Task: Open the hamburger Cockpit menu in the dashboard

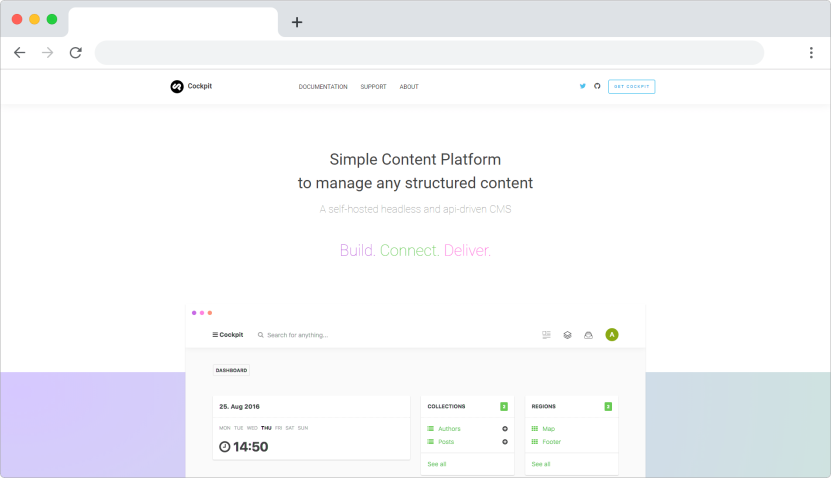Action: pos(228,335)
